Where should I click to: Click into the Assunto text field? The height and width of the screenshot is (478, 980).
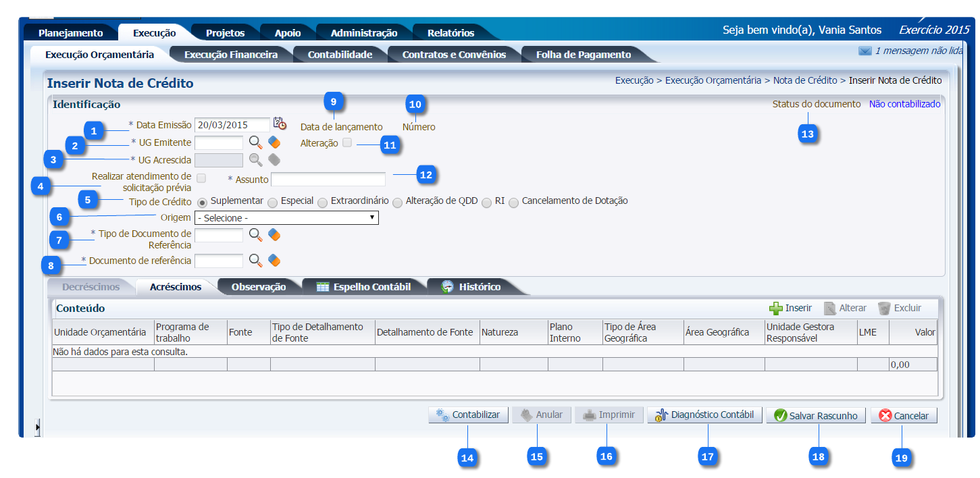coord(328,179)
